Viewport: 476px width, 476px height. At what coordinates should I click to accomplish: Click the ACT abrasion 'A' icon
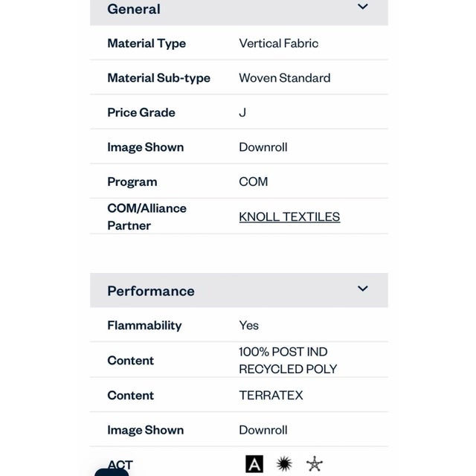click(254, 465)
